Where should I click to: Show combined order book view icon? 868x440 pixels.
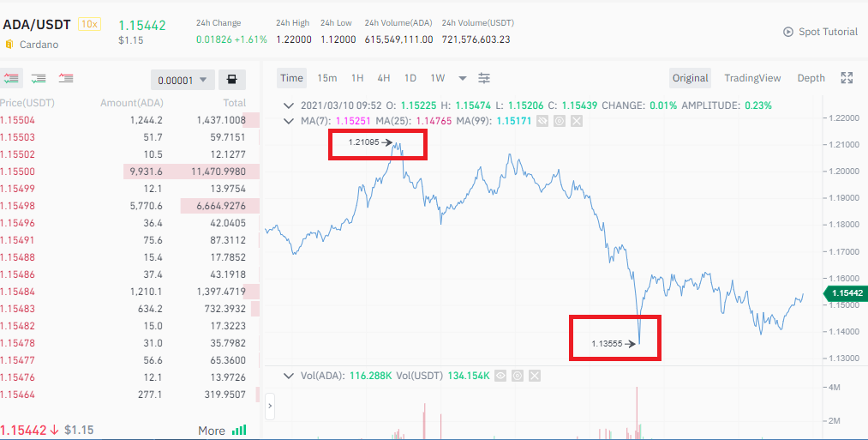tap(11, 79)
